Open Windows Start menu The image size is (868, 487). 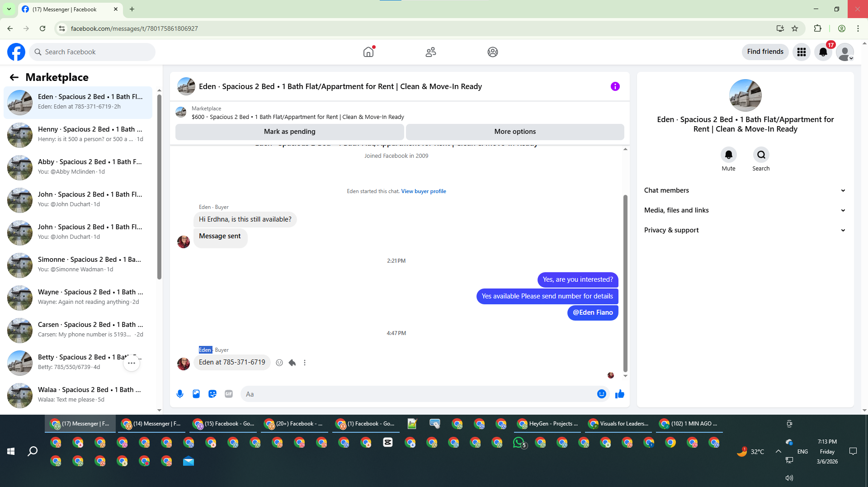(11, 451)
